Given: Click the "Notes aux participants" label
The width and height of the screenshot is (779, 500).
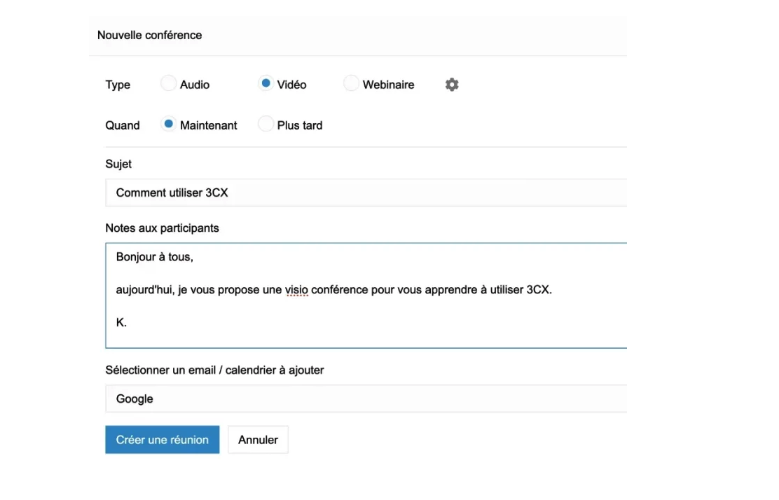Looking at the screenshot, I should [162, 228].
